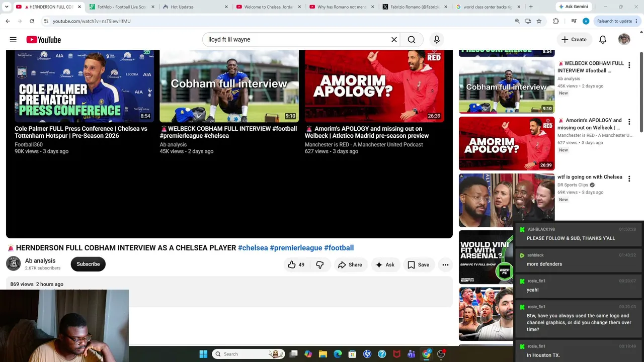Open Ab analysis channel avatar
This screenshot has height=362, width=644.
click(x=13, y=264)
